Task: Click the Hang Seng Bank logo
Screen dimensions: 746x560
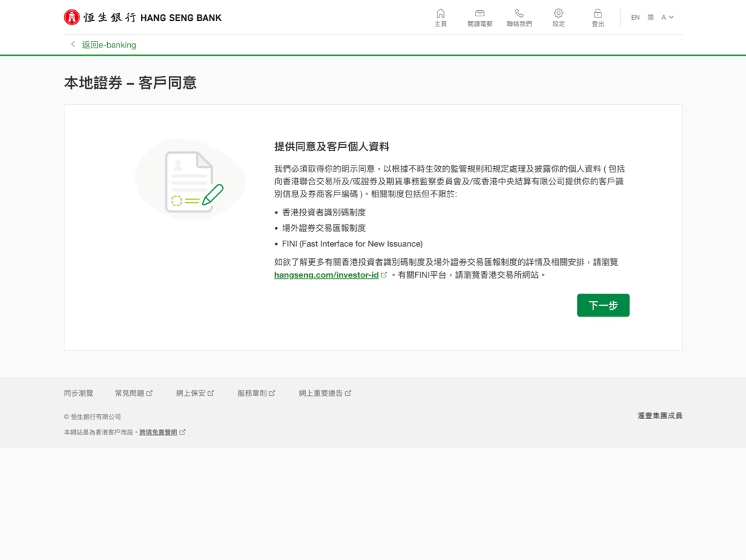Action: [142, 18]
